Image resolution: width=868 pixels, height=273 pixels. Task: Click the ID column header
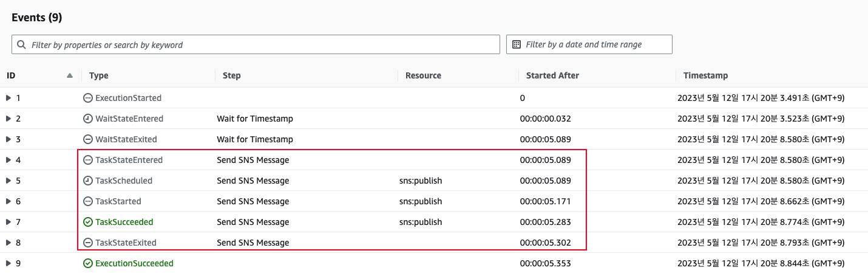point(11,75)
